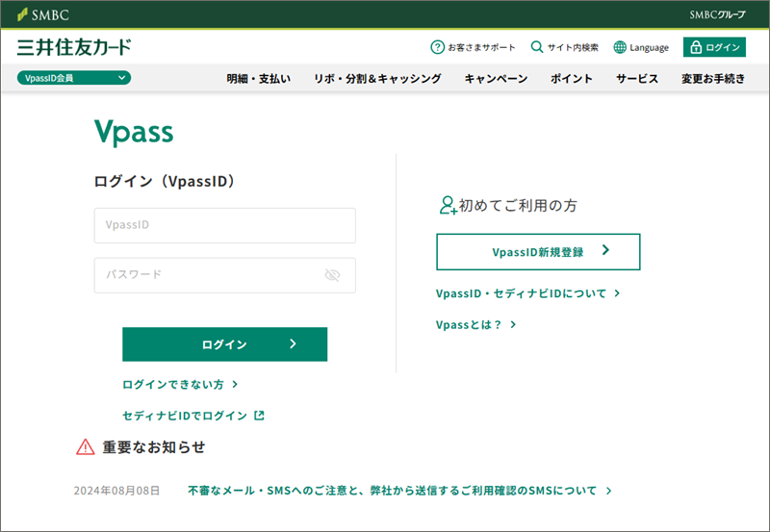Toggle password visibility eye icon

pos(332,275)
